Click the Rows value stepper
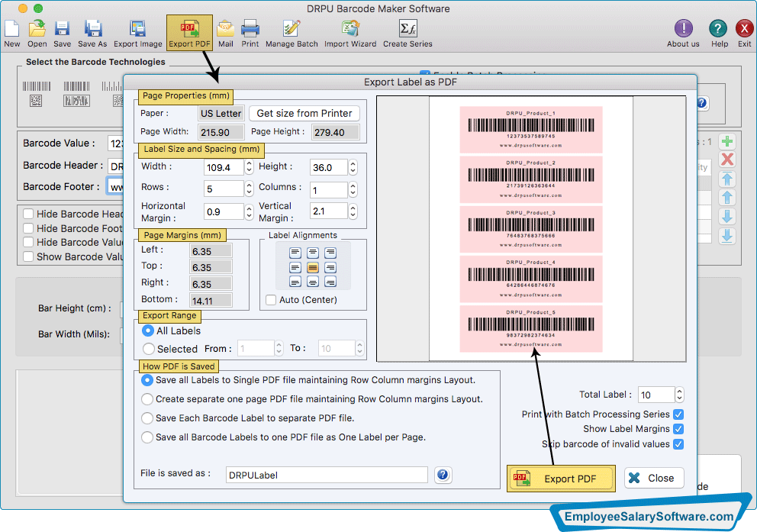This screenshot has height=532, width=757. (249, 189)
